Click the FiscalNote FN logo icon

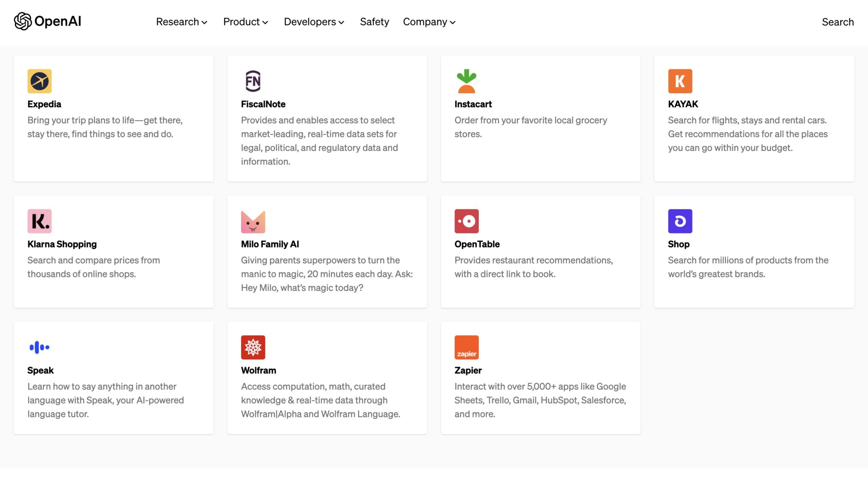[253, 81]
